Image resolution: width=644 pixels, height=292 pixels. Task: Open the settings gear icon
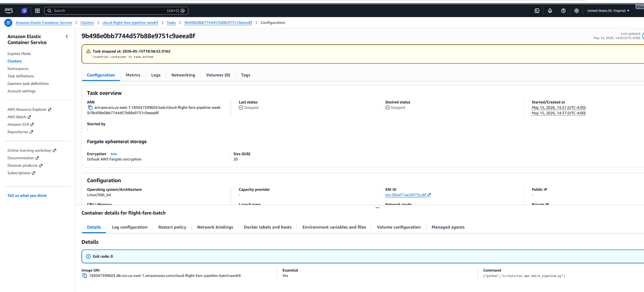click(576, 11)
